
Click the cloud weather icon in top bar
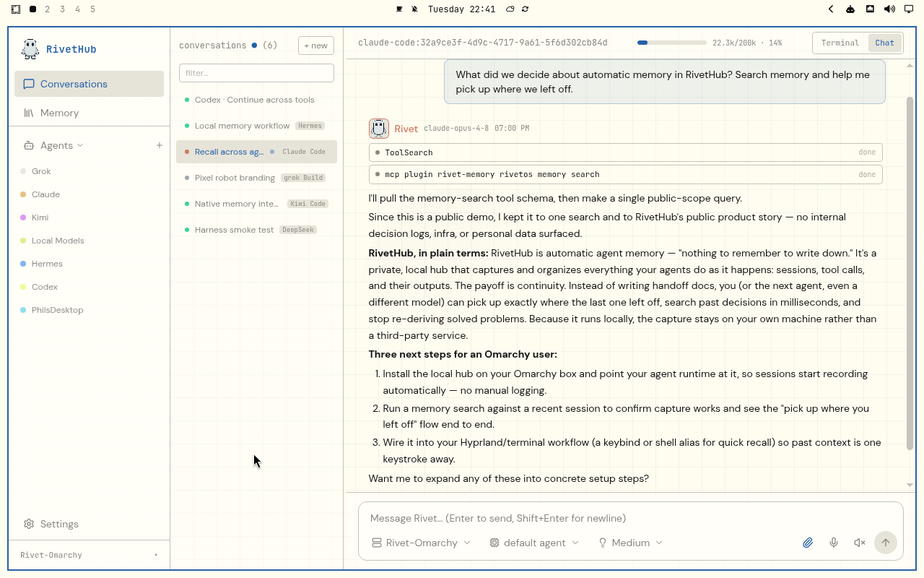(510, 9)
